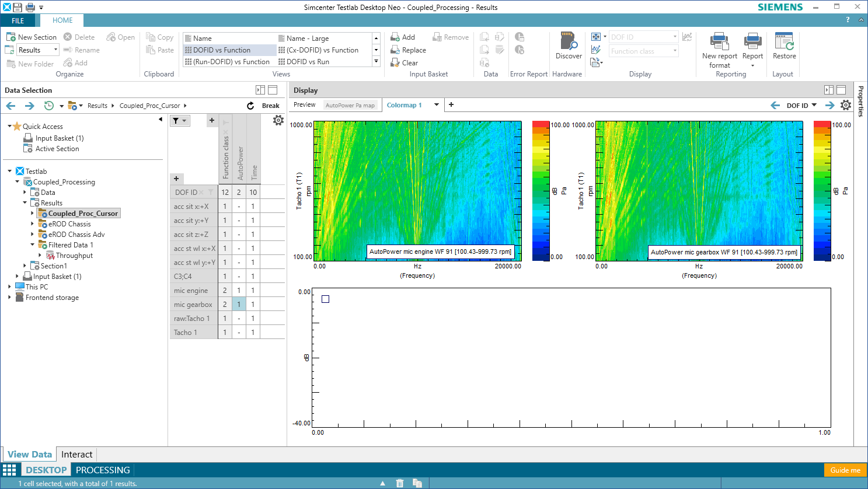Screen dimensions: 868x489
Task: Choose (Run-DOFID) vs Function view
Action: click(x=229, y=62)
